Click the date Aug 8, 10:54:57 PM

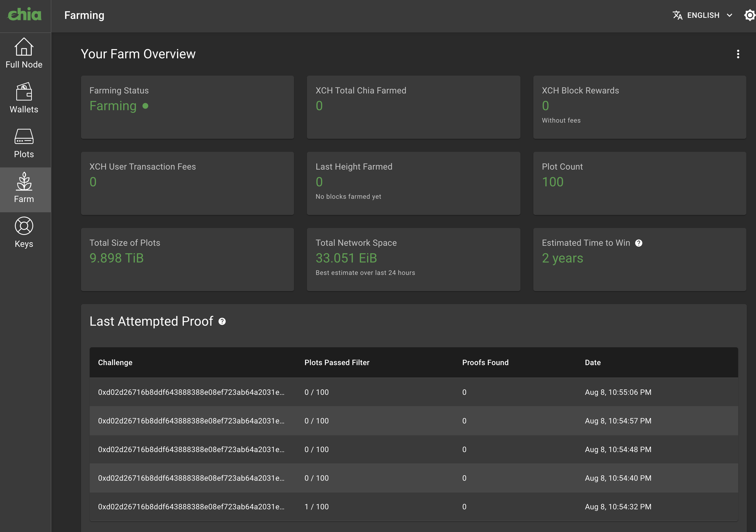pos(618,421)
